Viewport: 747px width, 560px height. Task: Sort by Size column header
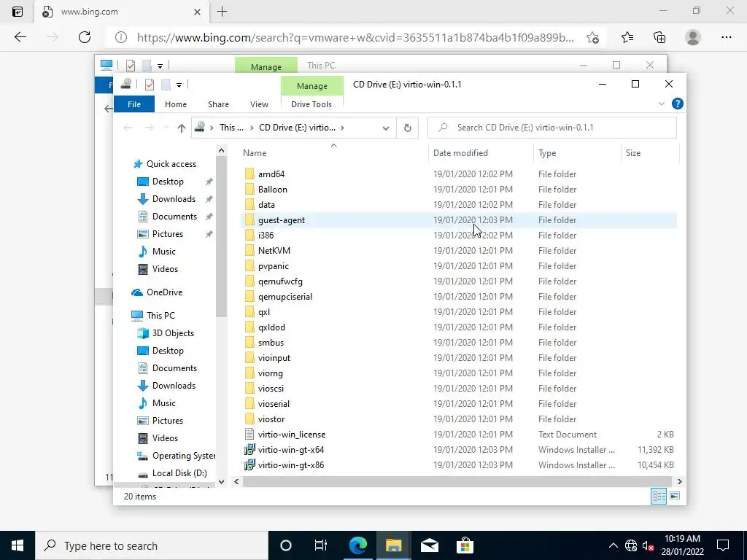650,153
